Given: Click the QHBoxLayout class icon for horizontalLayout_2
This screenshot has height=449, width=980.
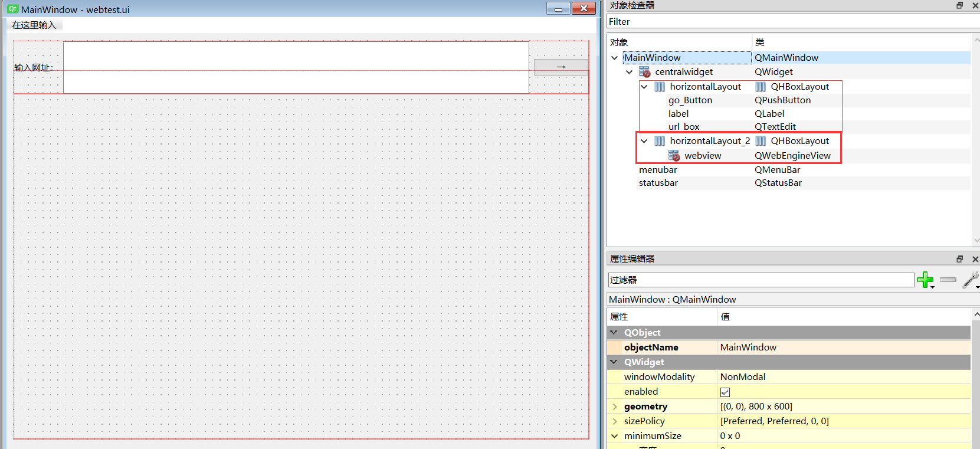Looking at the screenshot, I should 761,141.
